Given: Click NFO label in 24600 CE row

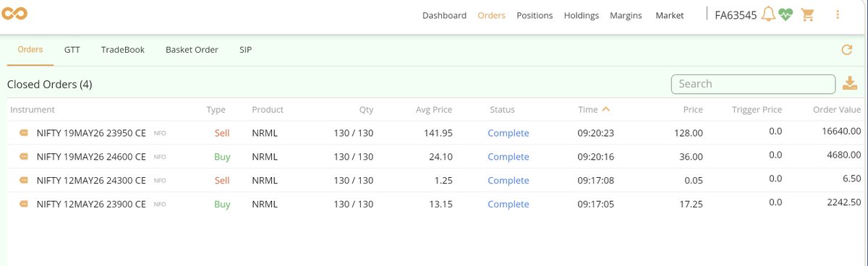Looking at the screenshot, I should point(160,157).
